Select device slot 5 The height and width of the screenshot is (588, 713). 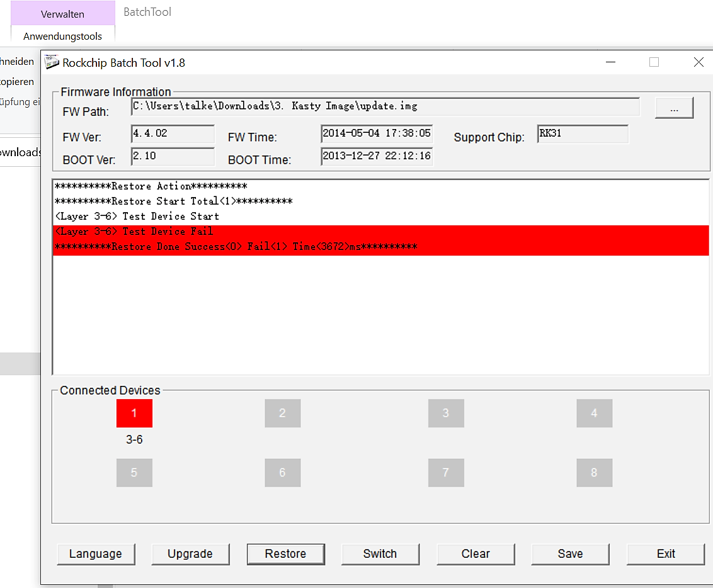134,473
